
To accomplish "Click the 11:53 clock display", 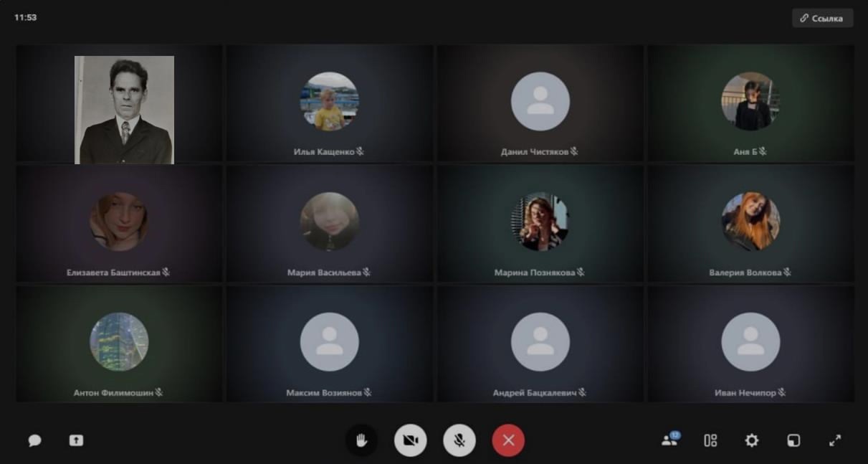I will (x=25, y=17).
